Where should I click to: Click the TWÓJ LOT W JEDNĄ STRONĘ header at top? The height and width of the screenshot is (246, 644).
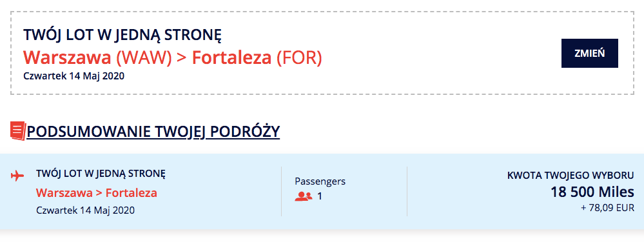(122, 35)
